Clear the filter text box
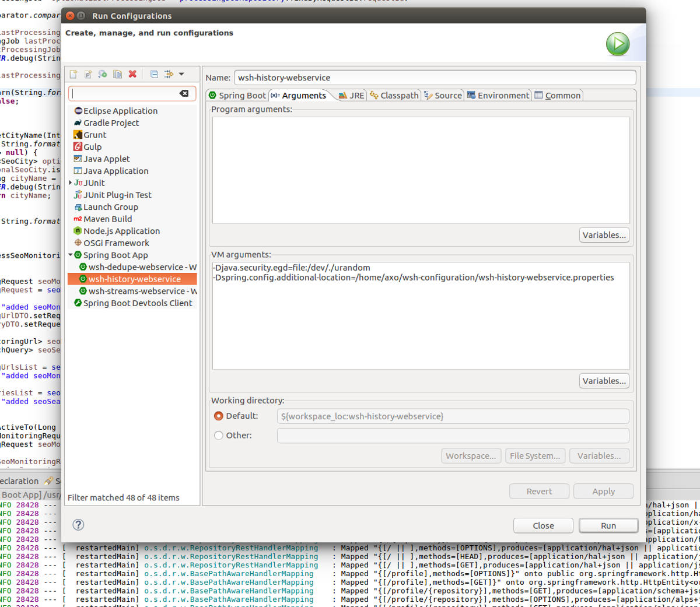This screenshot has width=700, height=607. 184,93
